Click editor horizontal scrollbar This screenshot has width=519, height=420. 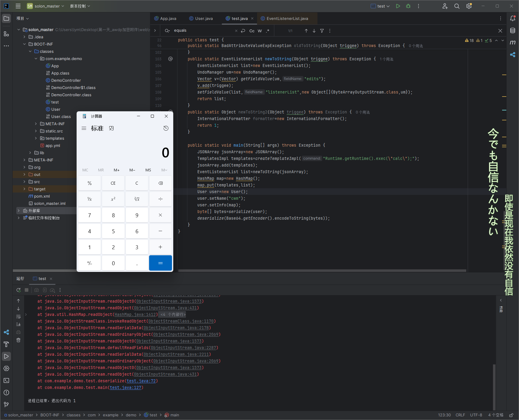click(x=322, y=271)
